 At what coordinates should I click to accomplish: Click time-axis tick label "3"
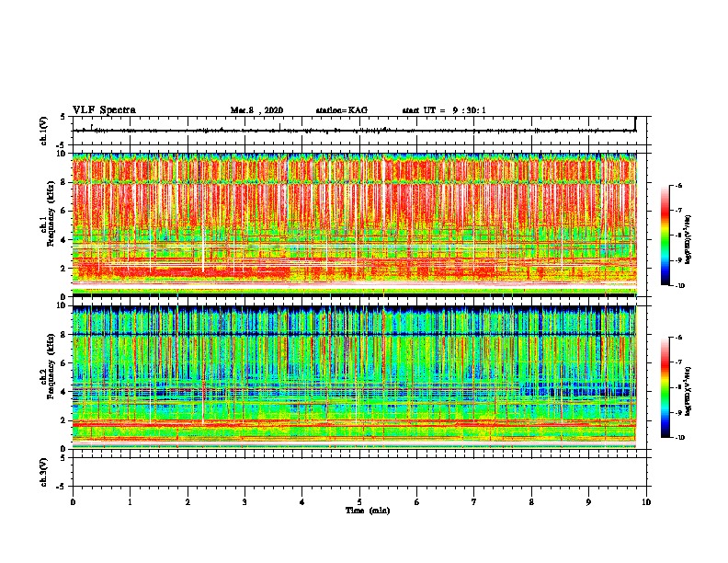pyautogui.click(x=245, y=502)
